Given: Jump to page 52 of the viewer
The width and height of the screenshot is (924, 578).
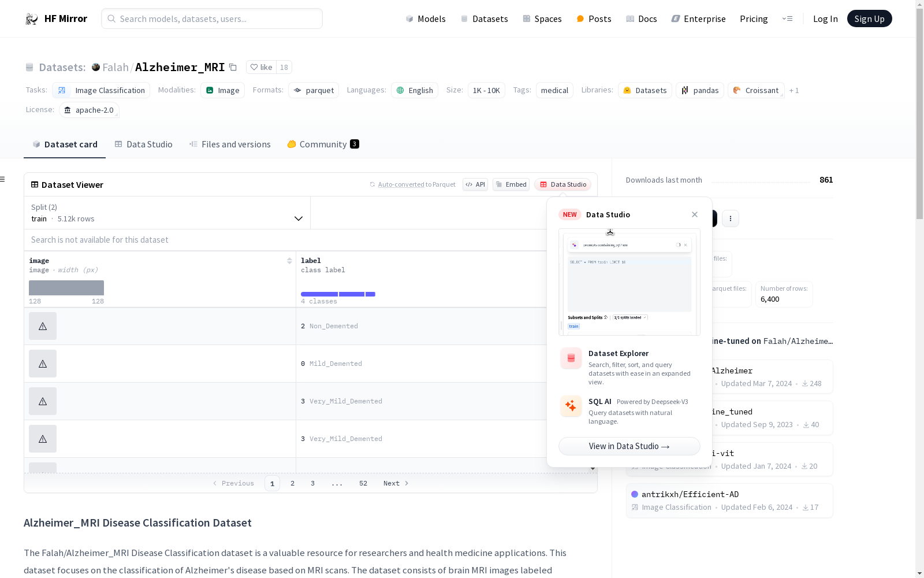Looking at the screenshot, I should point(363,483).
